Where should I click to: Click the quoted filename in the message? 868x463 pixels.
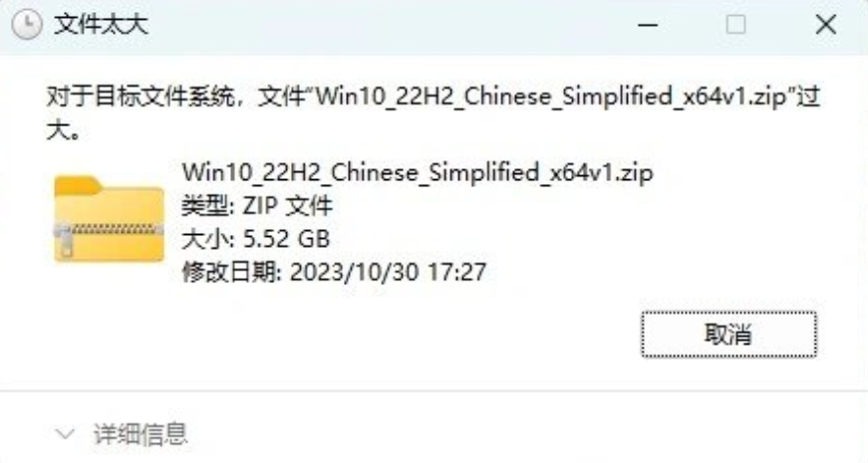click(x=551, y=97)
